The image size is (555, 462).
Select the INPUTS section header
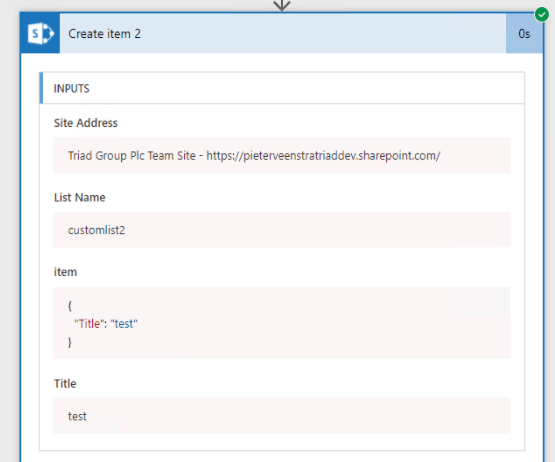click(282, 88)
